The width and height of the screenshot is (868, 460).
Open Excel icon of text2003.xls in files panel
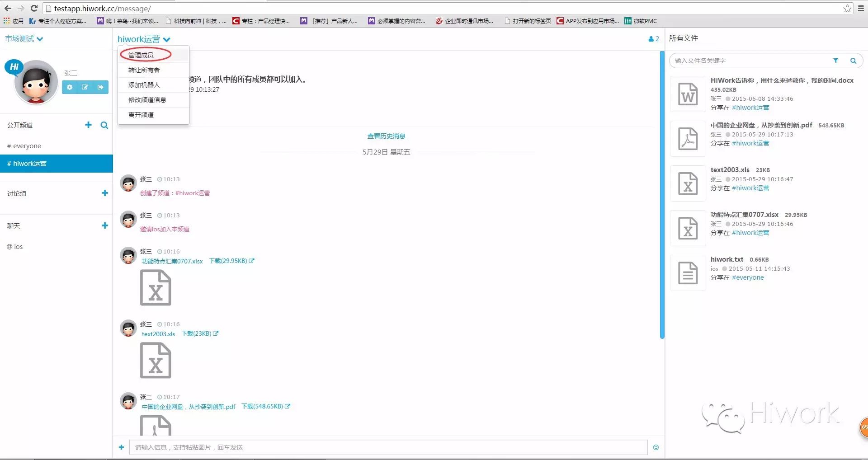coord(688,183)
